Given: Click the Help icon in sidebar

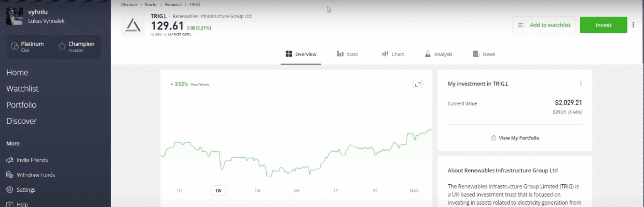Looking at the screenshot, I should (x=10, y=204).
